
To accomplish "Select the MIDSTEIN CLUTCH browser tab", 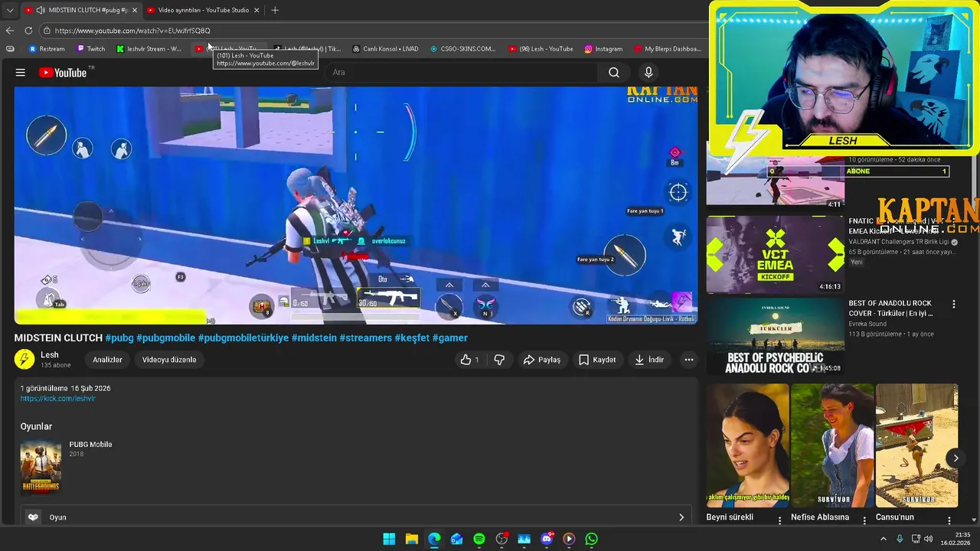I will click(x=83, y=10).
